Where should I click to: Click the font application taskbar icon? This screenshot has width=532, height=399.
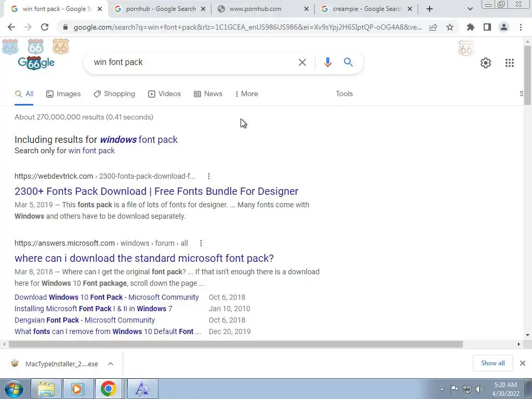(142, 389)
